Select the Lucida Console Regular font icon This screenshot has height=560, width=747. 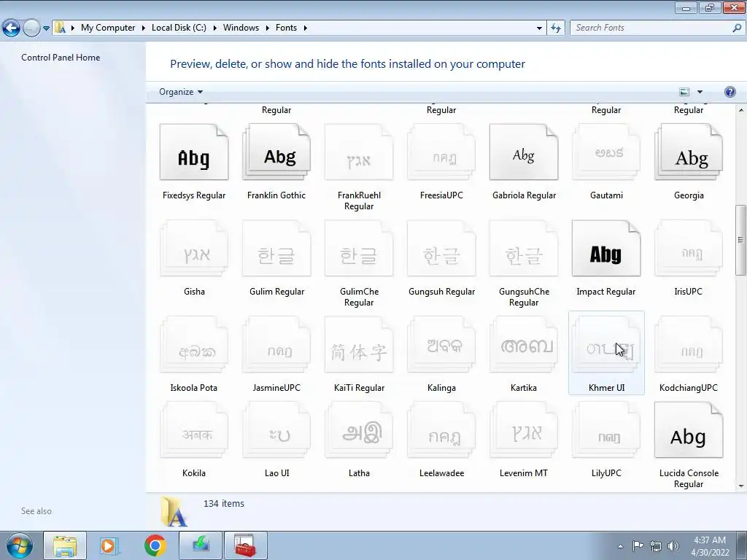[689, 429]
